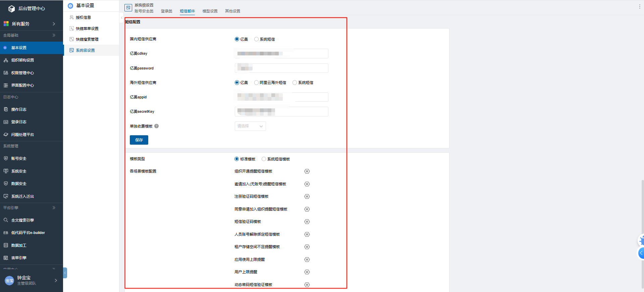Open settings for 组织开通提醒短信模板
The image size is (644, 292).
point(307,172)
